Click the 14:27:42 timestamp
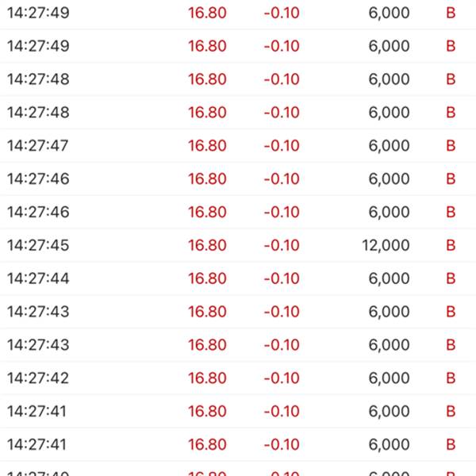The width and height of the screenshot is (476, 476). pyautogui.click(x=38, y=378)
